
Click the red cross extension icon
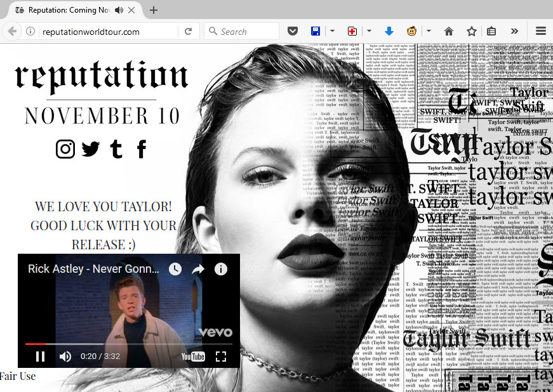pyautogui.click(x=352, y=32)
